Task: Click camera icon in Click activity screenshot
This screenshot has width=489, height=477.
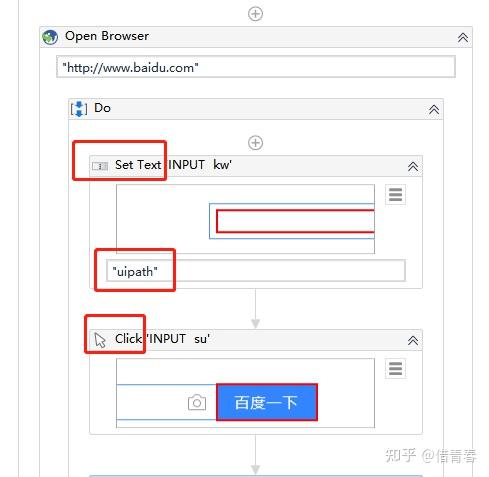Action: point(197,402)
